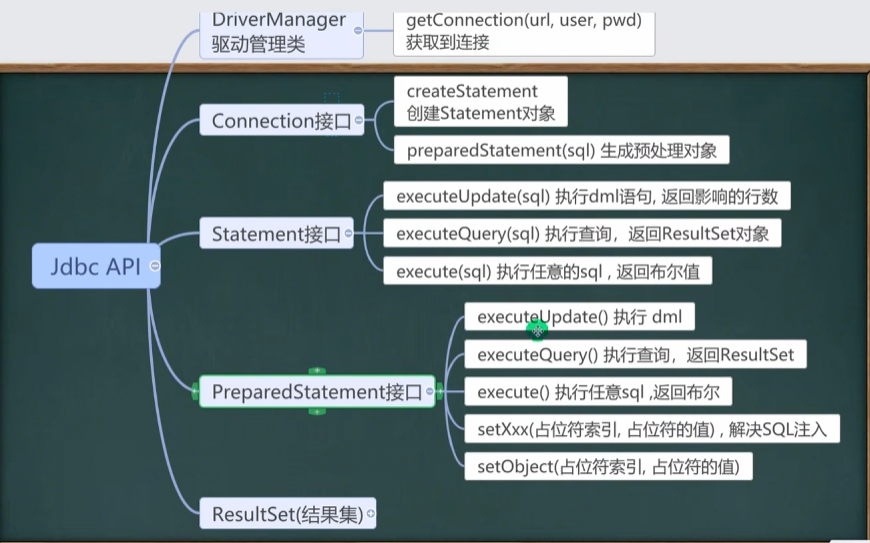Click the add-node handle above PreparedStatement接口
The width and height of the screenshot is (870, 543).
317,370
